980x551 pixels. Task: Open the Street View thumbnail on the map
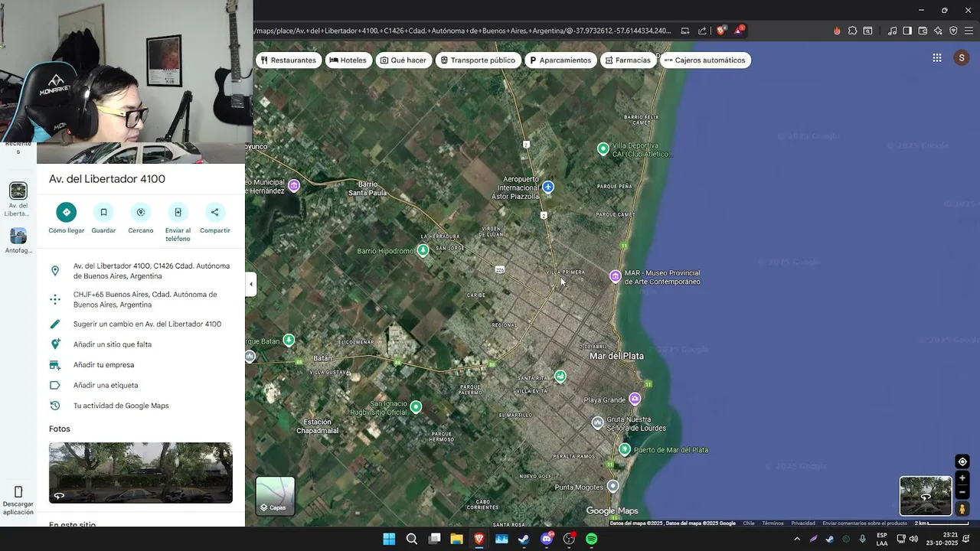pos(926,496)
